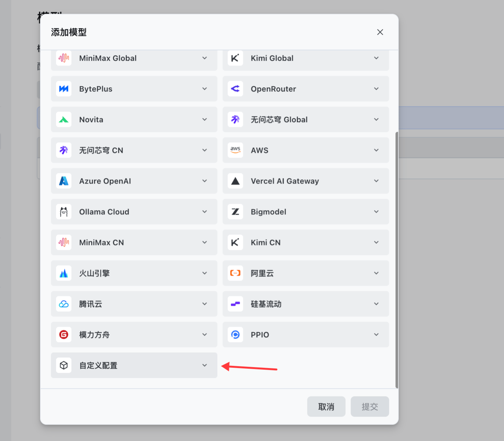504x441 pixels.
Task: Click the 无问芯穹 CN logo icon
Action: click(64, 150)
